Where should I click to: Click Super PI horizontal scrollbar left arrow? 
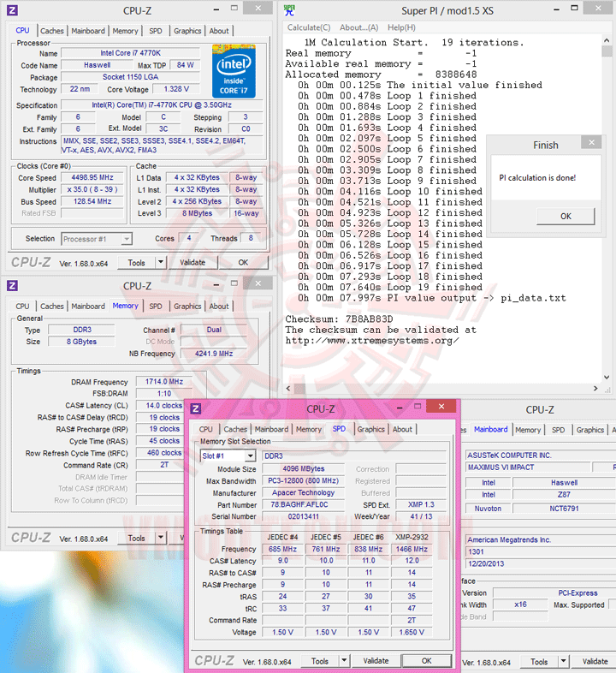(288, 389)
